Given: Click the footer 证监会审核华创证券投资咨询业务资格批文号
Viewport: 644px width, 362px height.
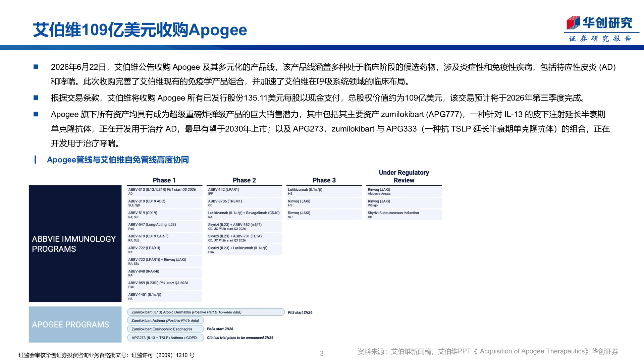Looking at the screenshot, I should point(106,355).
